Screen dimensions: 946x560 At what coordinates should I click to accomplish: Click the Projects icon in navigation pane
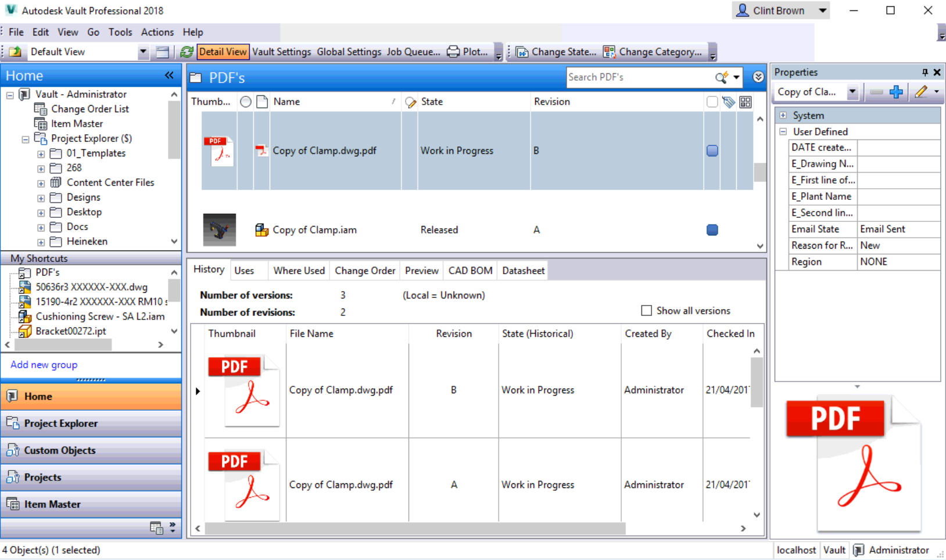[x=13, y=477]
